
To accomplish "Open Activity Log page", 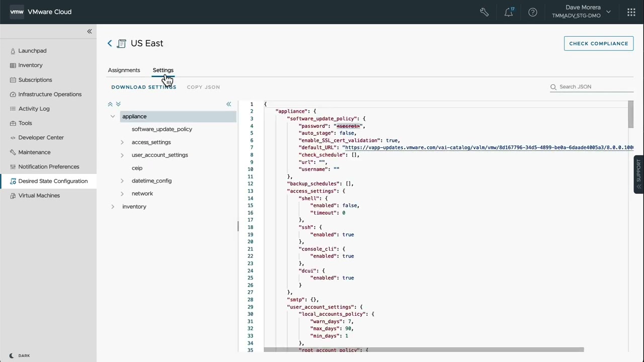I will (34, 109).
